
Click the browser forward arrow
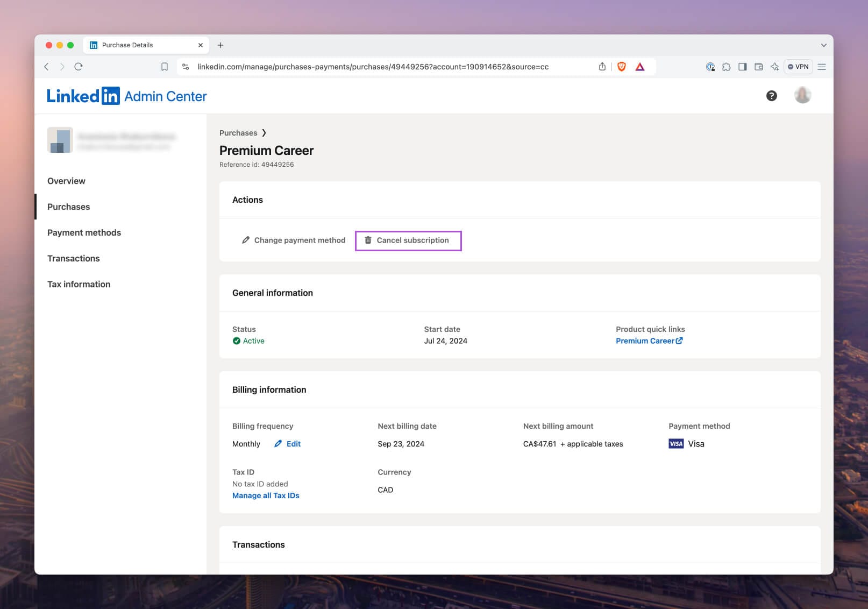(x=62, y=67)
